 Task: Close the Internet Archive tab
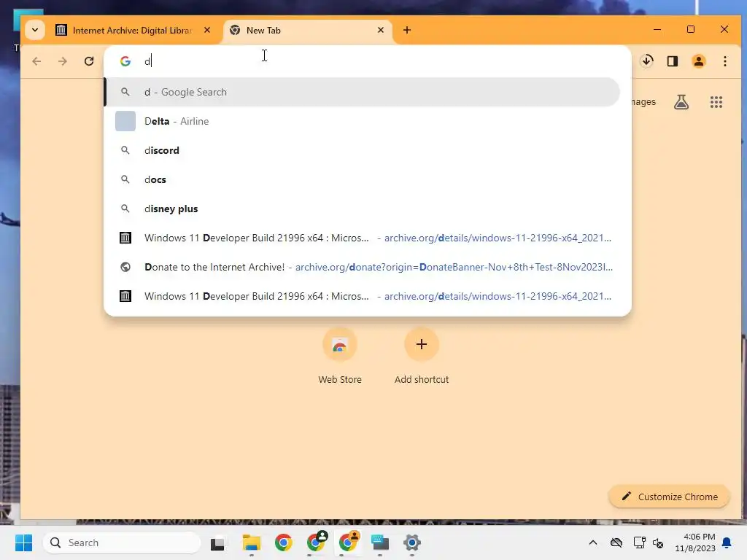207,30
